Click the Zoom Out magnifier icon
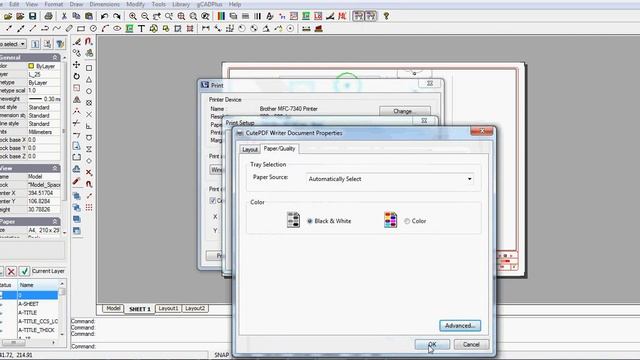This screenshot has height=360, width=640. pos(145,16)
